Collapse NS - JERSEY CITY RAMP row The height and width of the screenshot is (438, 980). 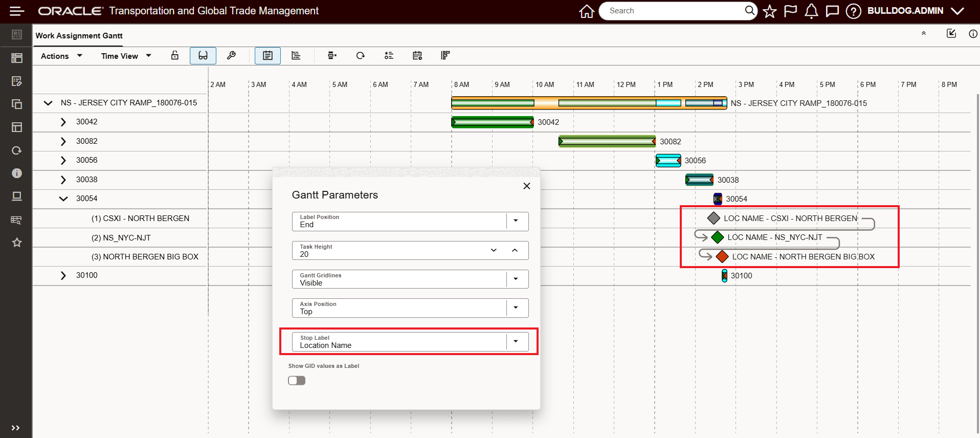(48, 103)
